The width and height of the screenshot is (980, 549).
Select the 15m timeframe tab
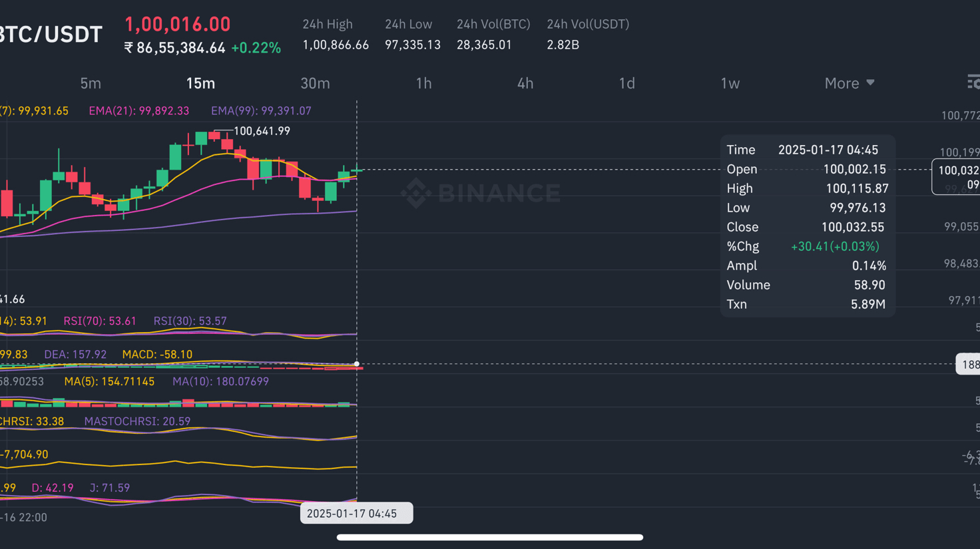tap(200, 83)
